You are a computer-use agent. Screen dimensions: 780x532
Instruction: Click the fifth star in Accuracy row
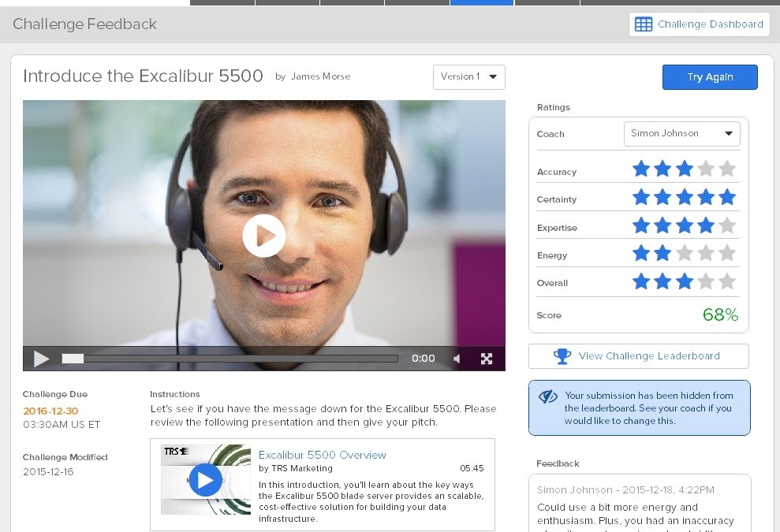pyautogui.click(x=727, y=169)
